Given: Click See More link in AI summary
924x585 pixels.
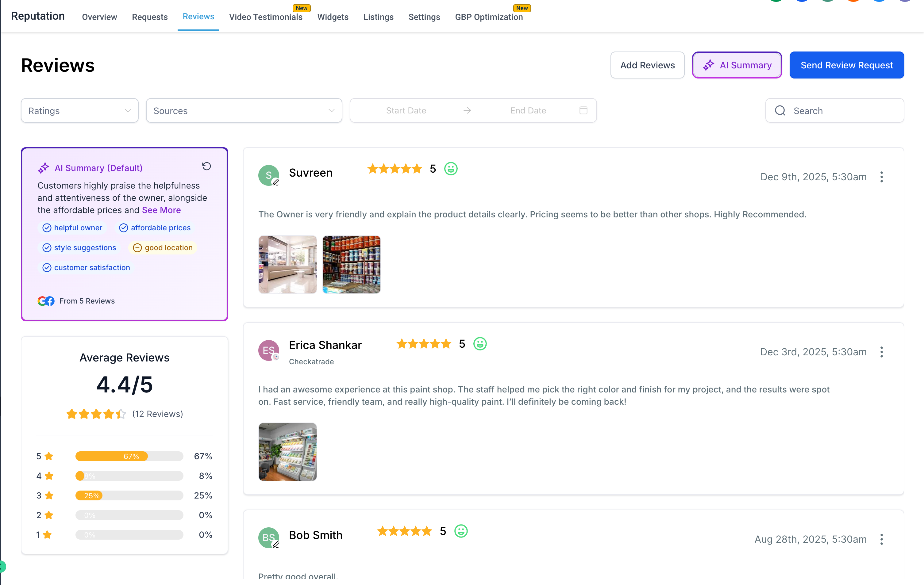Looking at the screenshot, I should point(161,210).
